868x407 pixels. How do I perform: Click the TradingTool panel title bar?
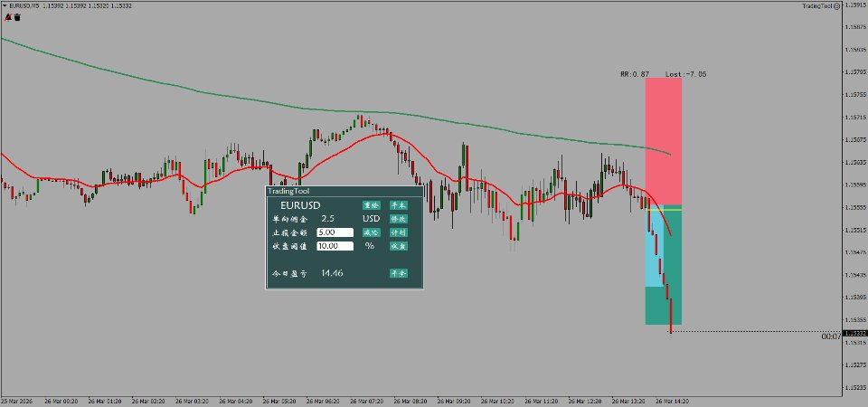point(344,191)
